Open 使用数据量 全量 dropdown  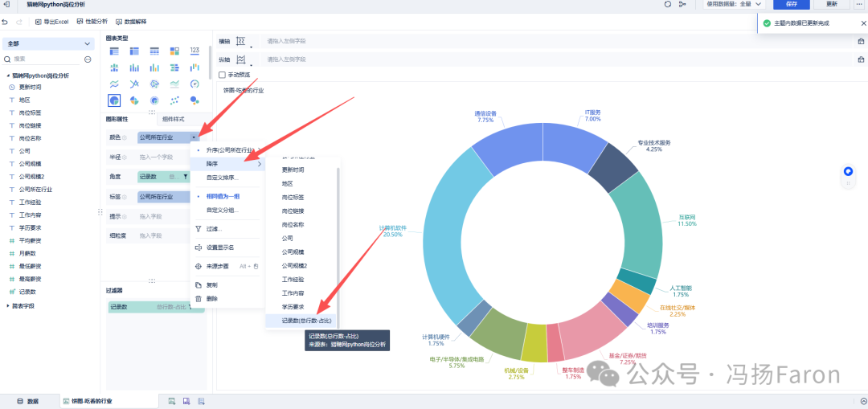[734, 4]
